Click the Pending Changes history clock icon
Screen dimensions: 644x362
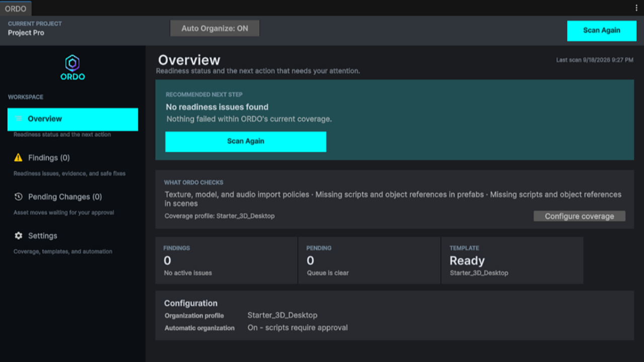coord(19,197)
